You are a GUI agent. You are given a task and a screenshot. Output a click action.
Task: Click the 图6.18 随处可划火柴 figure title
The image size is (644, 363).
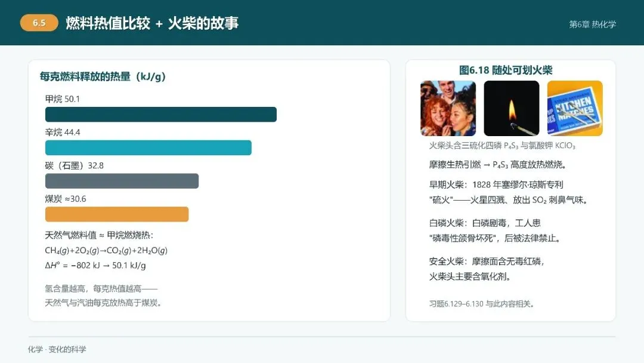[506, 70]
